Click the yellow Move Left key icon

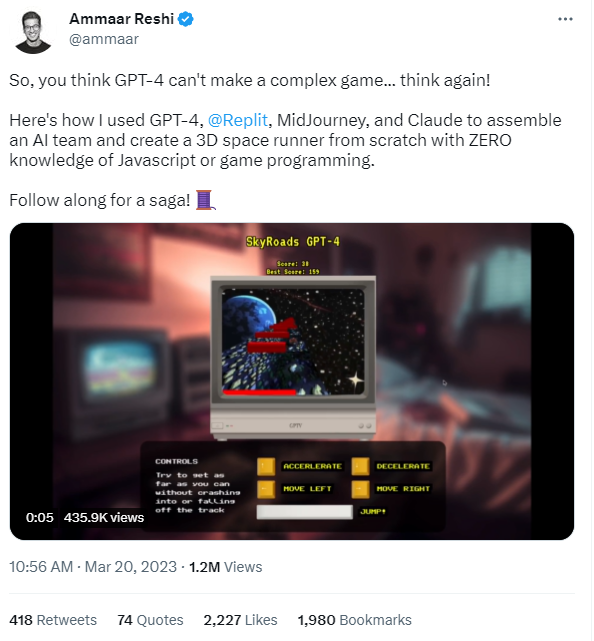[266, 489]
